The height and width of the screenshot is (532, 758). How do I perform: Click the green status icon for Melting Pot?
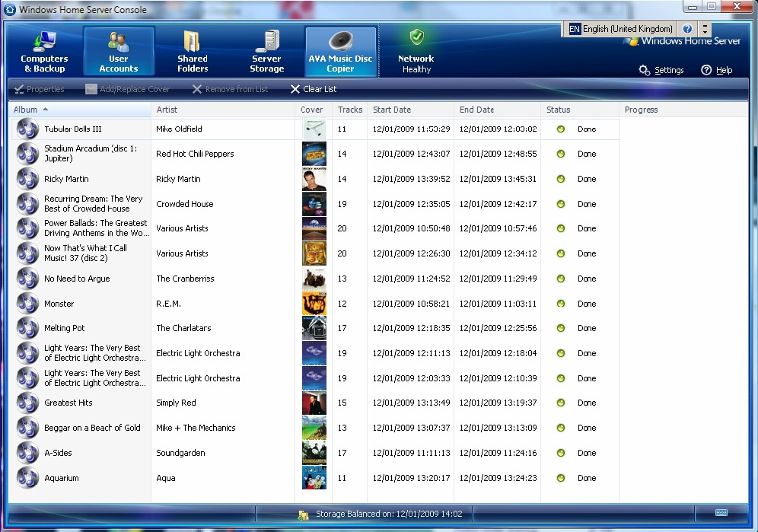561,328
